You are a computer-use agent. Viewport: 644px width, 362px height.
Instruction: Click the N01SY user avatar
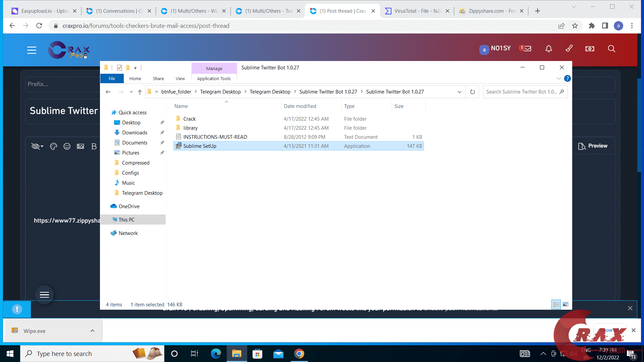click(484, 50)
